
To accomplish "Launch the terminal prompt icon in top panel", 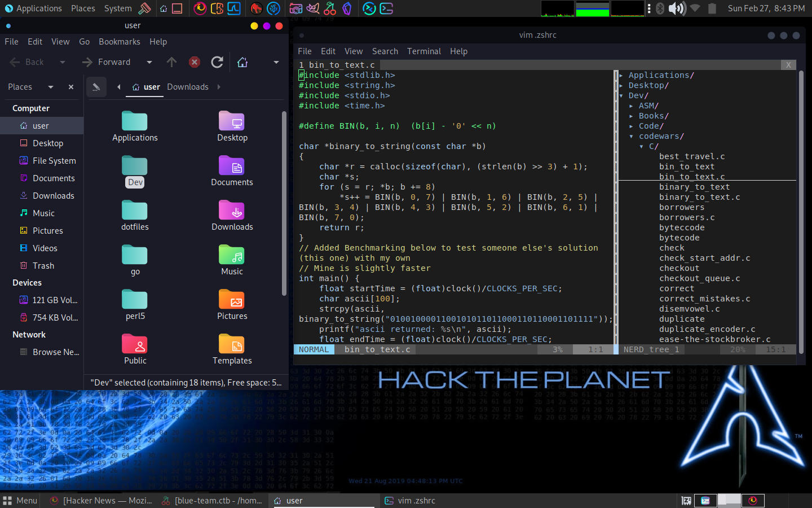I will tap(386, 8).
